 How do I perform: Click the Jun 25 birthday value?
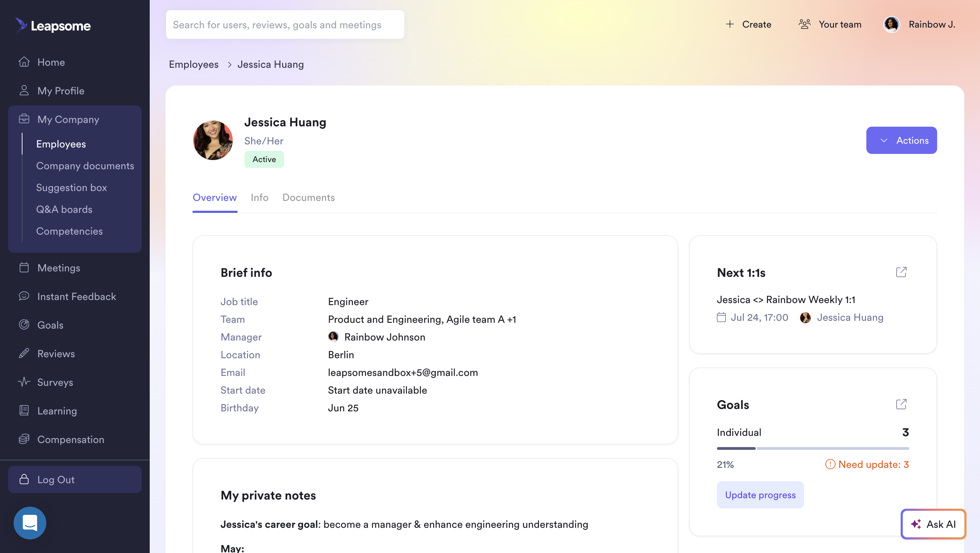[x=343, y=408]
